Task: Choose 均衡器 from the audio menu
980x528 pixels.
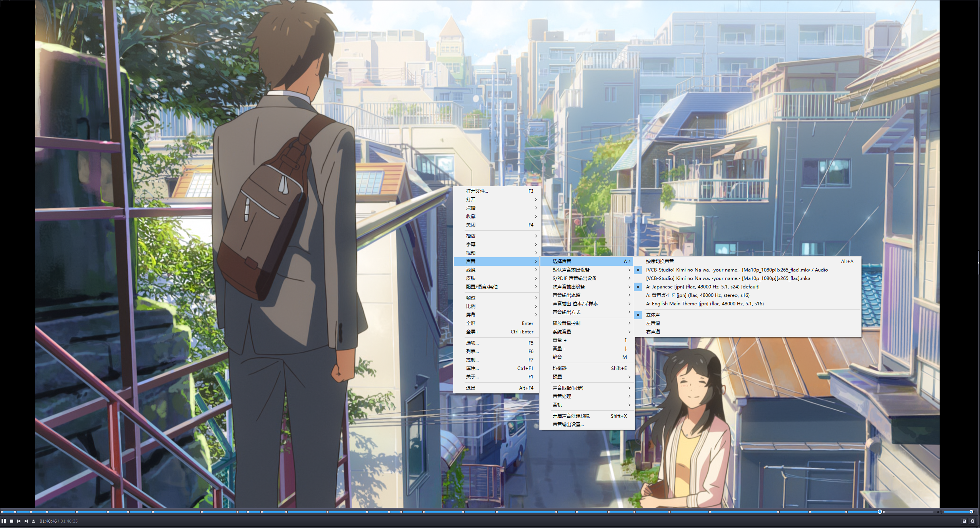Action: coord(560,368)
